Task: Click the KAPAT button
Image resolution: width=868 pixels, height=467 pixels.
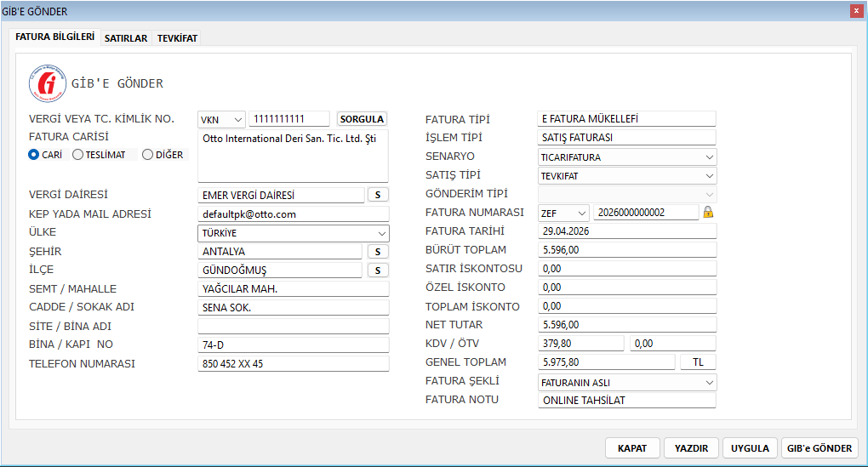Action: click(633, 448)
